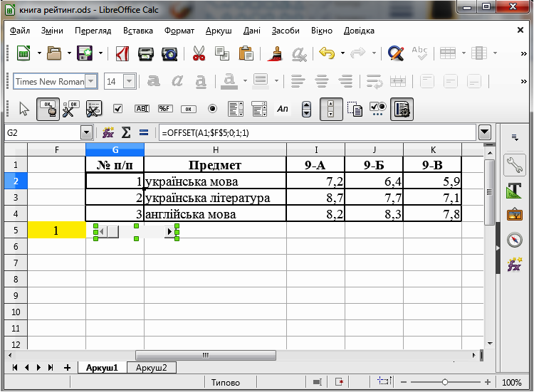Open sidebar Navigator compass panel
The width and height of the screenshot is (534, 392).
point(514,240)
